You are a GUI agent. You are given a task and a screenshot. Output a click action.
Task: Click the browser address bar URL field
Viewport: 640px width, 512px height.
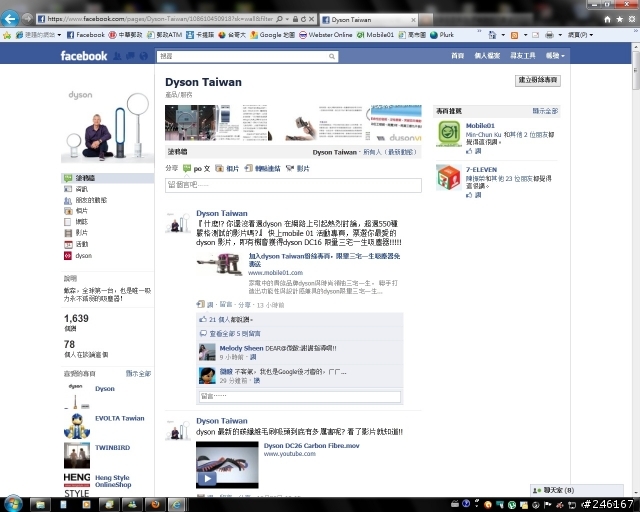coord(160,19)
